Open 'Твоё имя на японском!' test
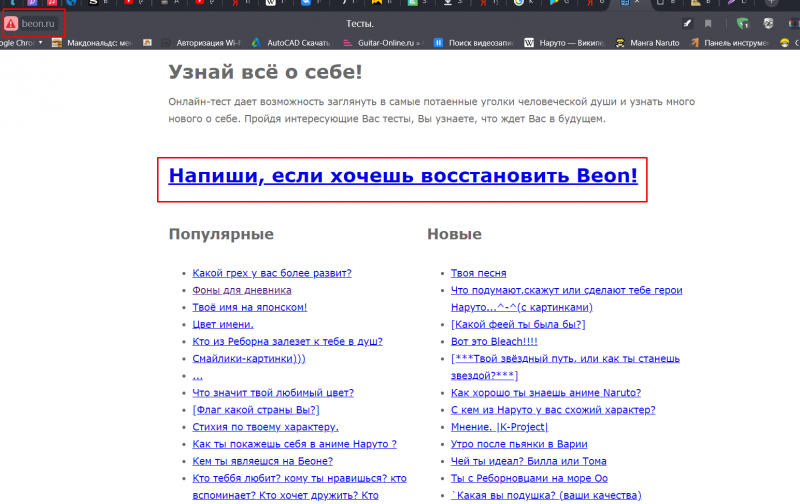 click(x=249, y=307)
